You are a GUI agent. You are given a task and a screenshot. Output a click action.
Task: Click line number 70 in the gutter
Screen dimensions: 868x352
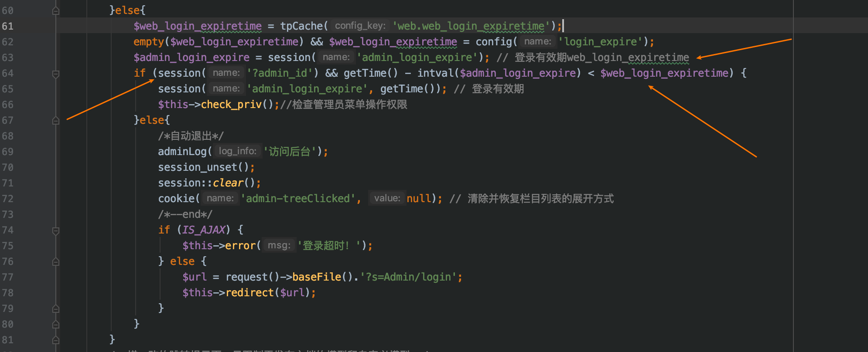(8, 167)
